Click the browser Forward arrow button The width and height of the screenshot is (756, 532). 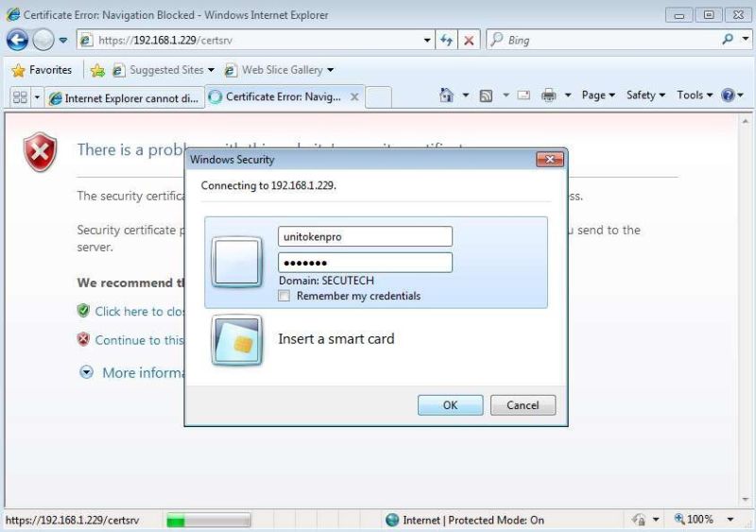43,40
